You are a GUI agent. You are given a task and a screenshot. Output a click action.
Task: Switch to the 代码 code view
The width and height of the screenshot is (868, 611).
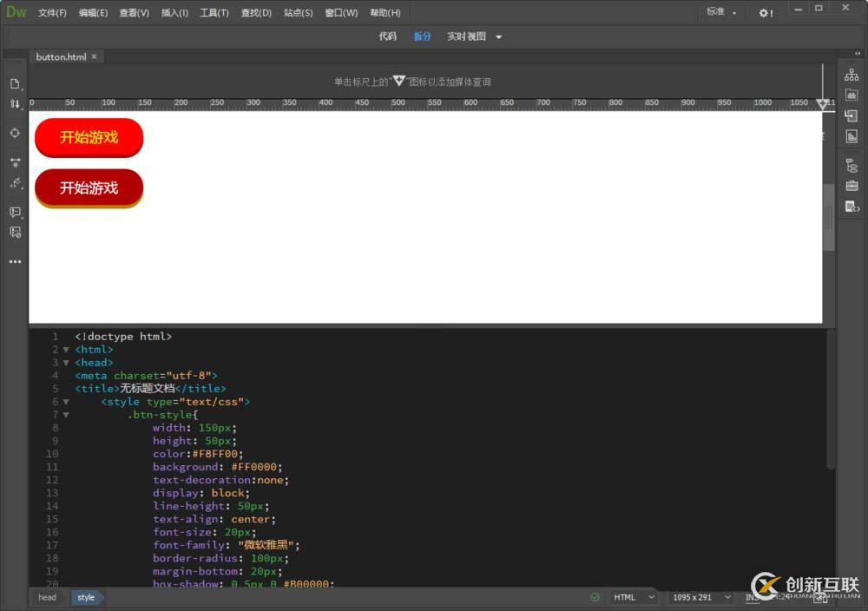(x=387, y=36)
